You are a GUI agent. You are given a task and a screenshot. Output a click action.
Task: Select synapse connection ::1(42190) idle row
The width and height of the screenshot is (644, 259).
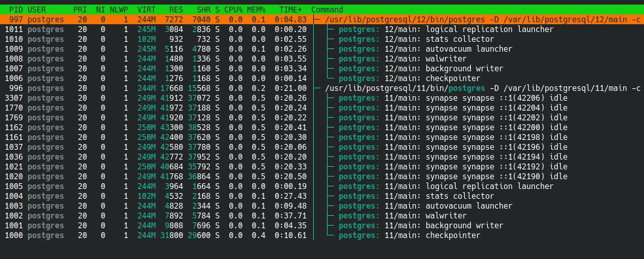[x=322, y=177]
